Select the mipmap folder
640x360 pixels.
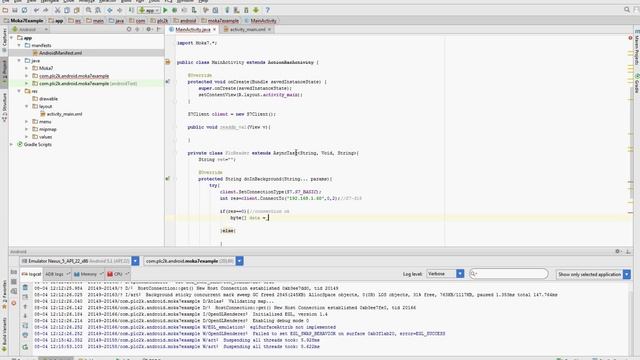pyautogui.click(x=48, y=129)
